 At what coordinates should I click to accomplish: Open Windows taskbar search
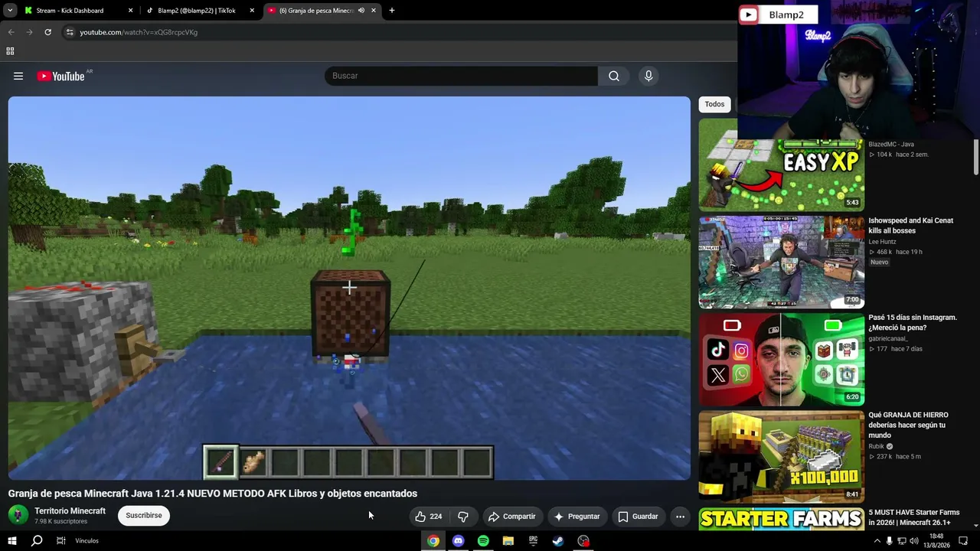[x=36, y=540]
